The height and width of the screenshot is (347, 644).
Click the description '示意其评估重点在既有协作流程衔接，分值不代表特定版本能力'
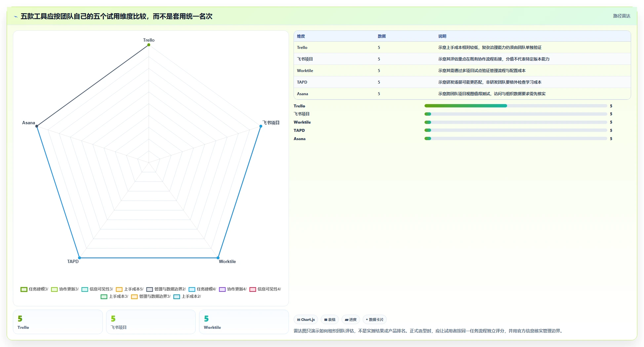(x=494, y=59)
